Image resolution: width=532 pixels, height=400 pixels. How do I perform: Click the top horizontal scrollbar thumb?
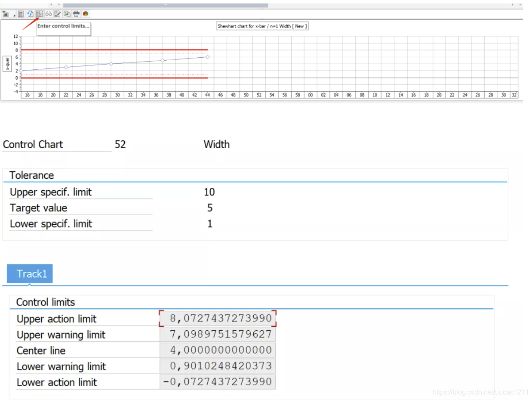point(166,5)
